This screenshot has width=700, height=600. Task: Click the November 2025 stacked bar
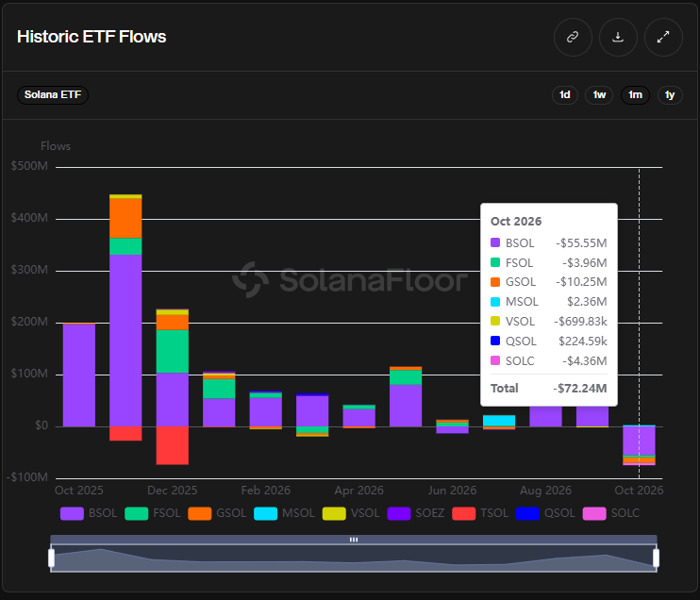[125, 317]
